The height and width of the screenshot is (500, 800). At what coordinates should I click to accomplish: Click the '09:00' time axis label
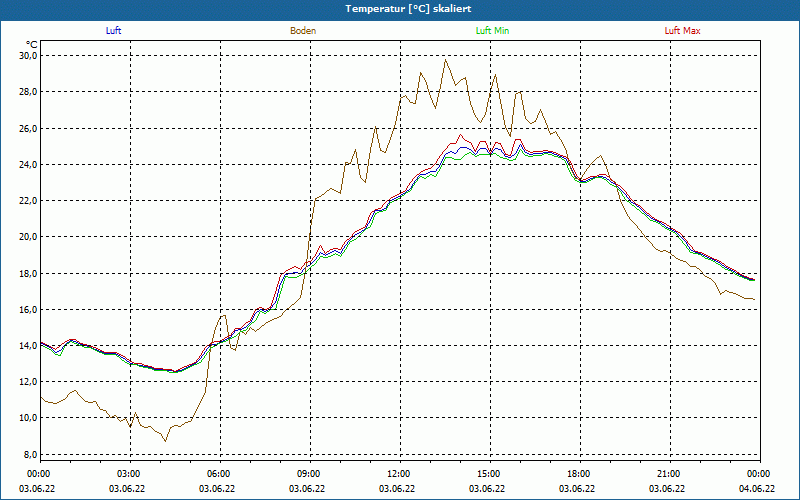point(307,474)
